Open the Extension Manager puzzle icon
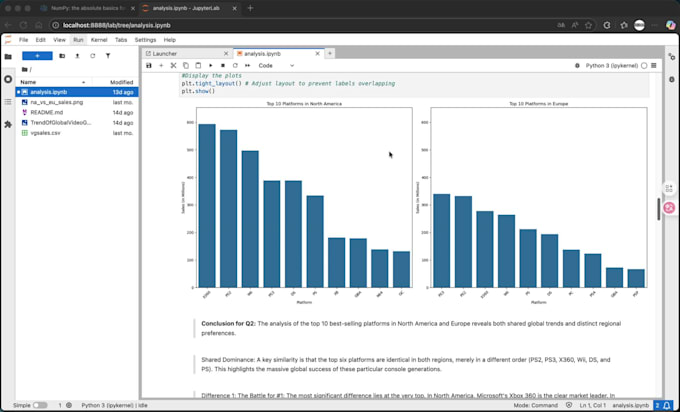680x412 pixels. pos(8,124)
